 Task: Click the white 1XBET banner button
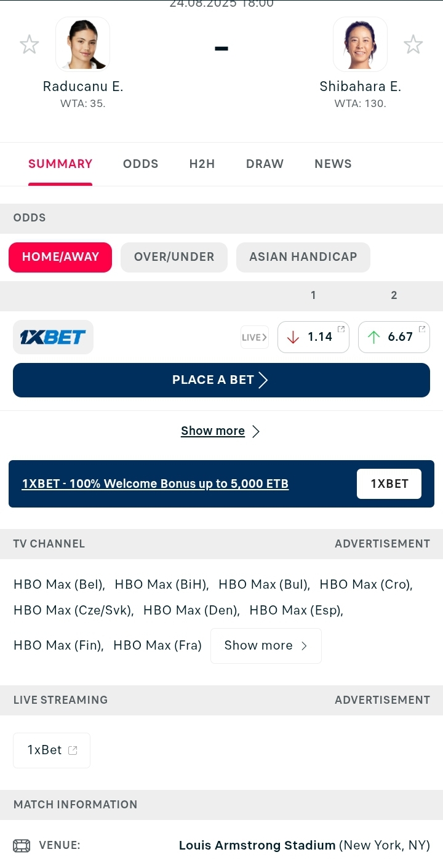tap(389, 484)
